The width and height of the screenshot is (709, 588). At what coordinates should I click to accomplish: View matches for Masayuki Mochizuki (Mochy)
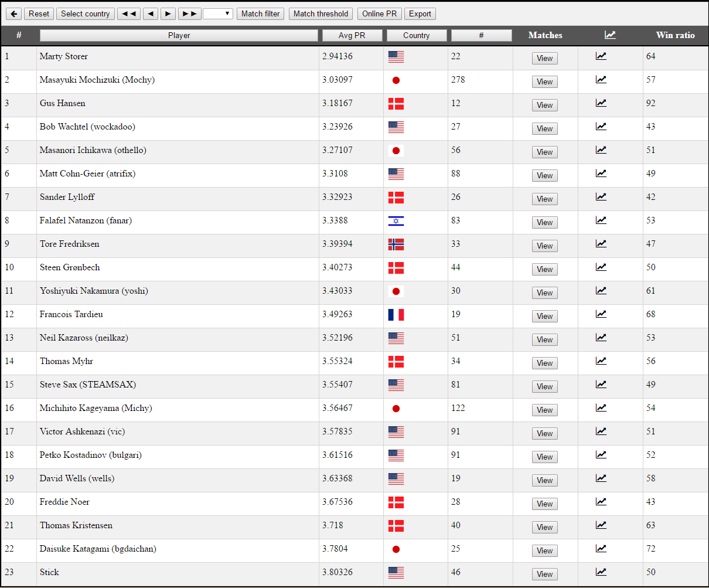click(544, 81)
